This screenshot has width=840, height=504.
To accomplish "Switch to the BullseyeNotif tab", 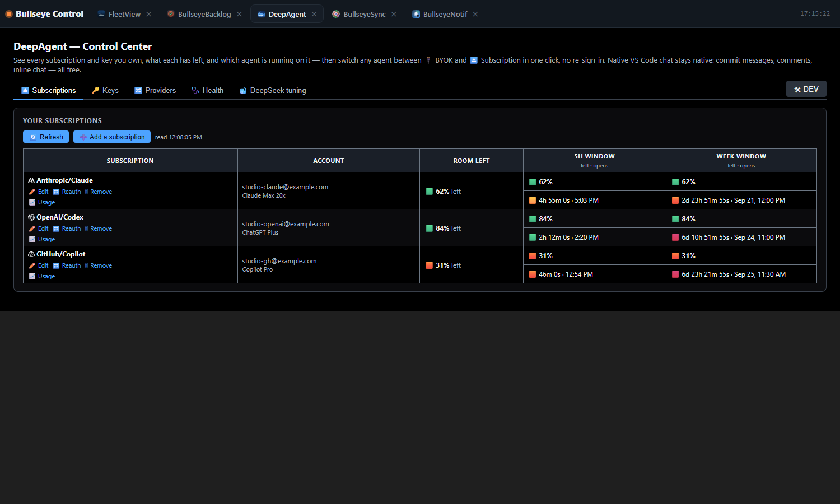I will 445,14.
